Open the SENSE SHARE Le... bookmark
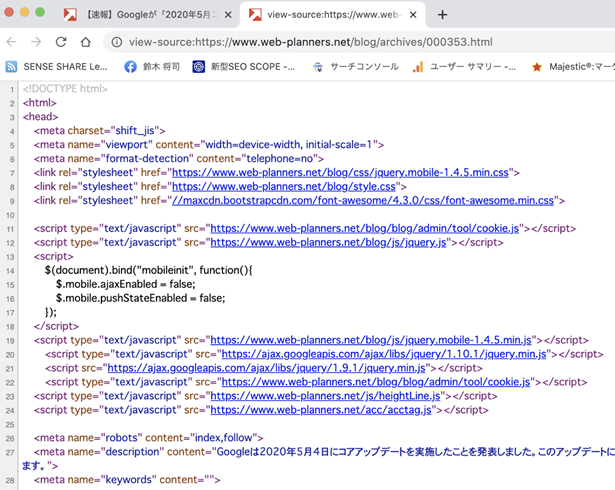Screen dimensions: 615x490 tap(56, 67)
